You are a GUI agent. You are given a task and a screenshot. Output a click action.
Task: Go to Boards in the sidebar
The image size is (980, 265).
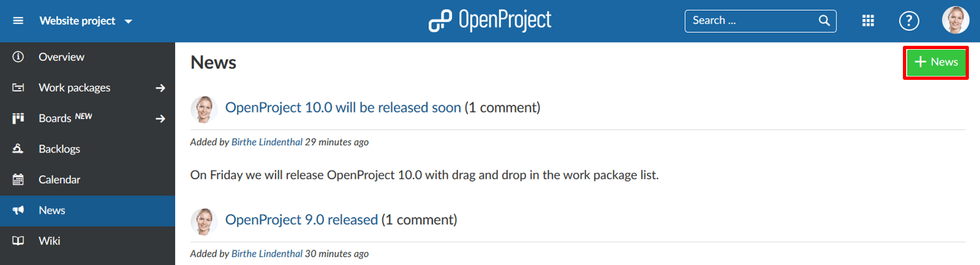(x=55, y=118)
